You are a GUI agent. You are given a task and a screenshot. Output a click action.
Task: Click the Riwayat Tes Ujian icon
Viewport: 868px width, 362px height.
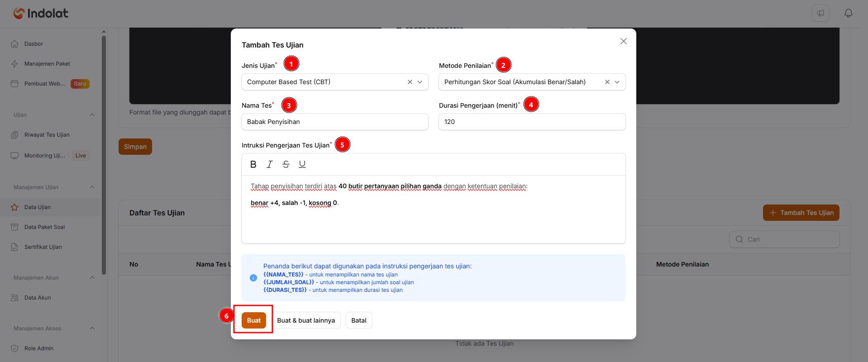14,135
